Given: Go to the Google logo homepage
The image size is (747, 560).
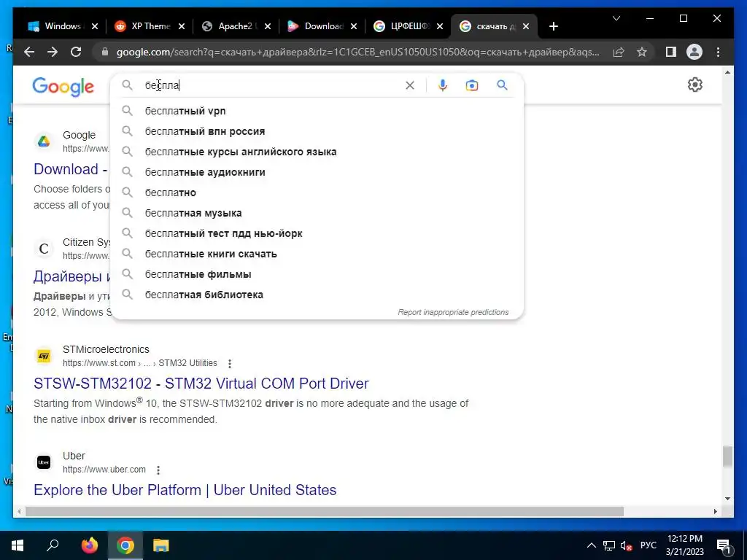Looking at the screenshot, I should point(63,87).
